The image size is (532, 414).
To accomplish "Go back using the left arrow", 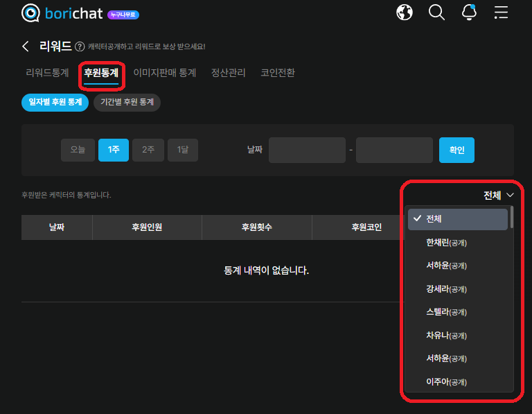I will click(x=26, y=46).
